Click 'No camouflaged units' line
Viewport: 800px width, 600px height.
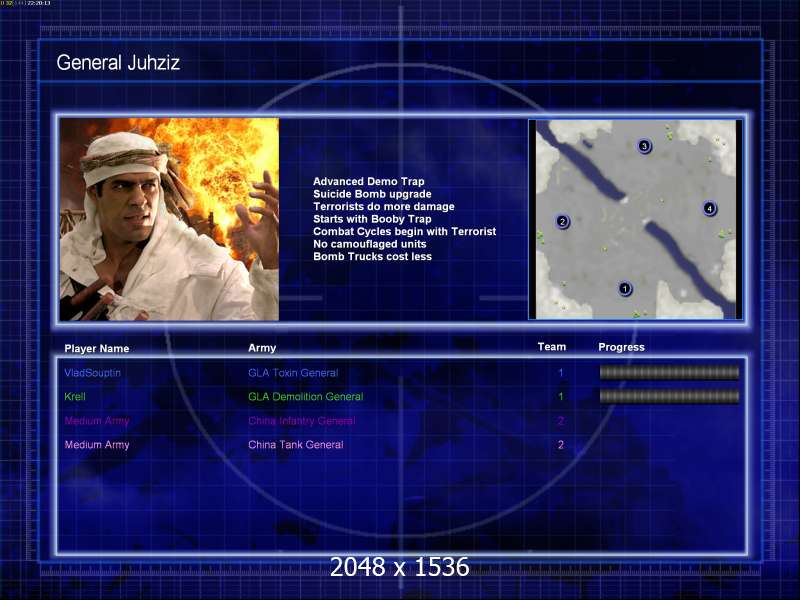click(369, 244)
